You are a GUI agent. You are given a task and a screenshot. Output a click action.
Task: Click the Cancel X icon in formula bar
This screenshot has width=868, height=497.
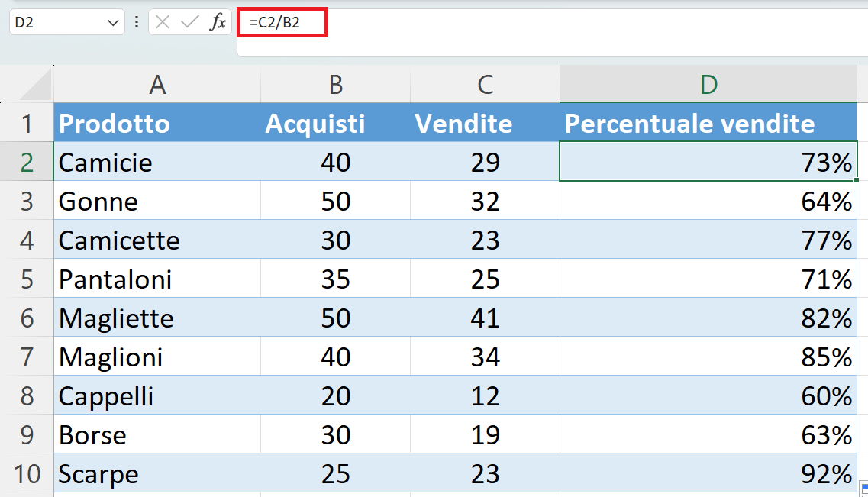(x=162, y=22)
